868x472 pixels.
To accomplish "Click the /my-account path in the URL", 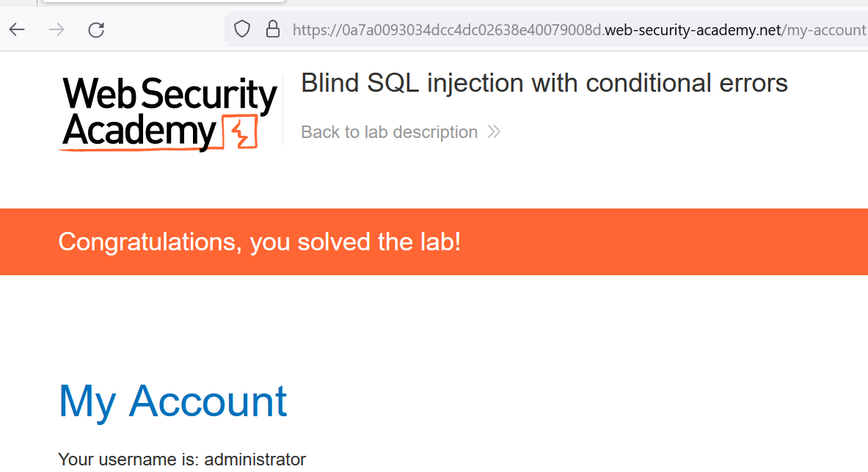I will point(824,30).
